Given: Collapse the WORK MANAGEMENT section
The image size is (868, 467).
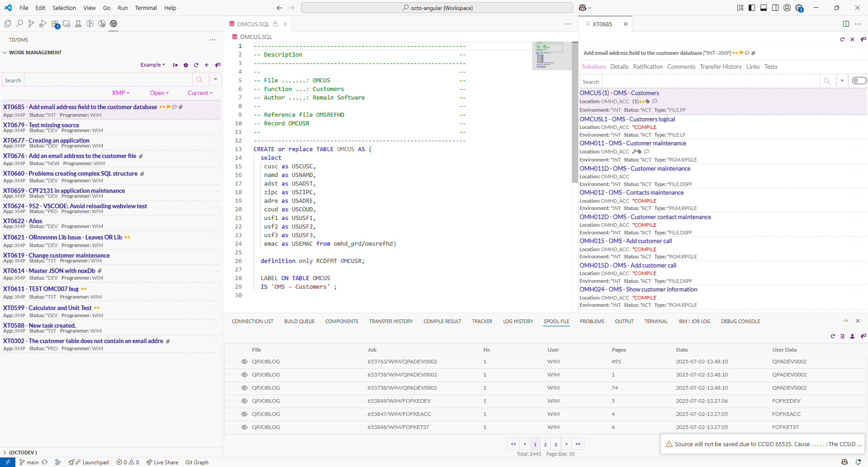Looking at the screenshot, I should (35, 52).
